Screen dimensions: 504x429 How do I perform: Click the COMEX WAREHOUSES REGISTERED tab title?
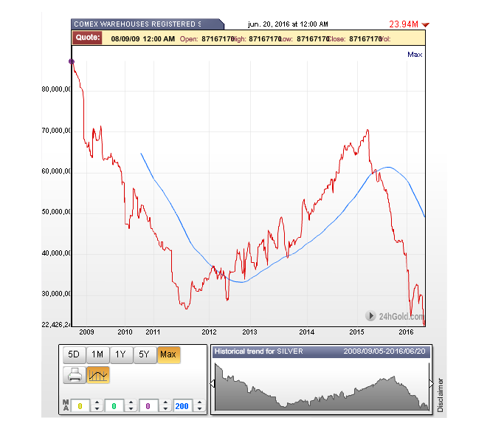tap(137, 24)
